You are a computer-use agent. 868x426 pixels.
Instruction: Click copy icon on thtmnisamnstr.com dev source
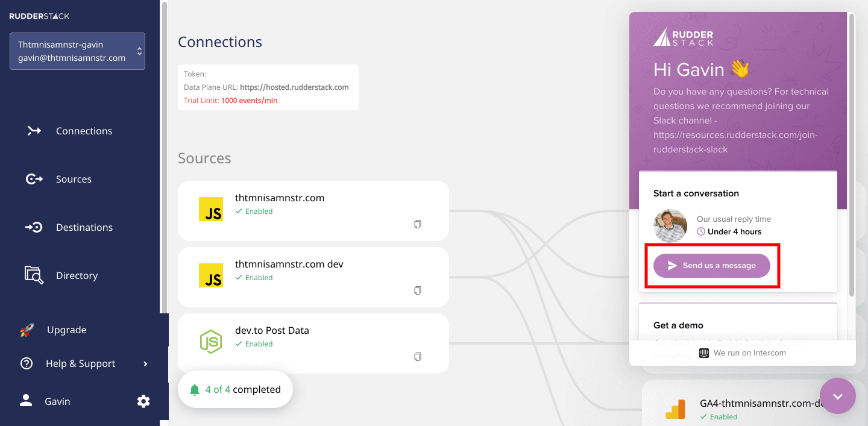[418, 290]
